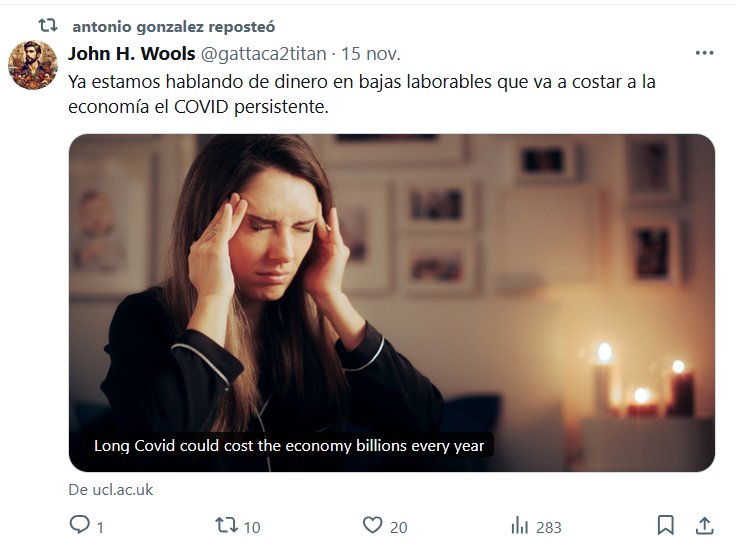
Task: Click the share upload arrow icon
Action: pyautogui.click(x=704, y=525)
